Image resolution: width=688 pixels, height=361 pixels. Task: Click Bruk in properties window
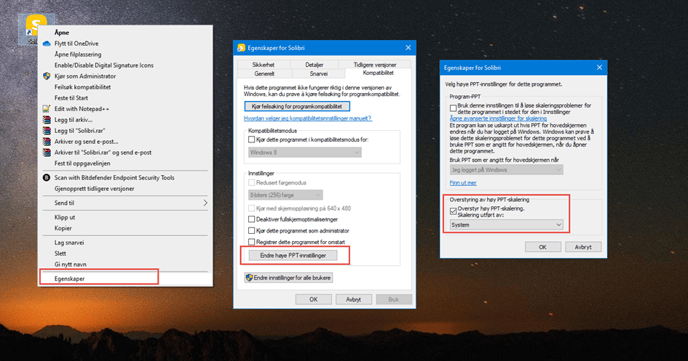[394, 299]
